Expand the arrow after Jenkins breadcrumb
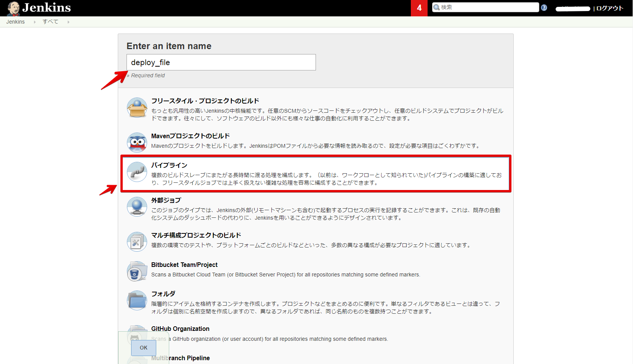 click(x=35, y=22)
